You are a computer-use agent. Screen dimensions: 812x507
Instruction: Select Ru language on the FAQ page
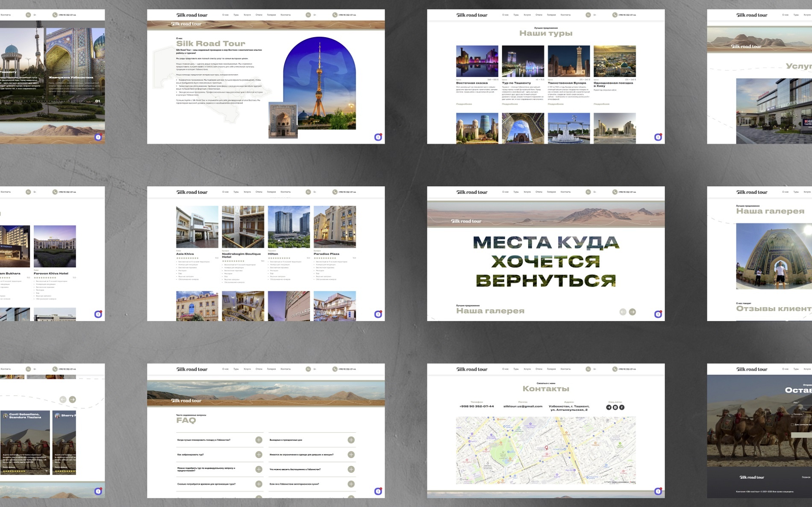(x=308, y=369)
